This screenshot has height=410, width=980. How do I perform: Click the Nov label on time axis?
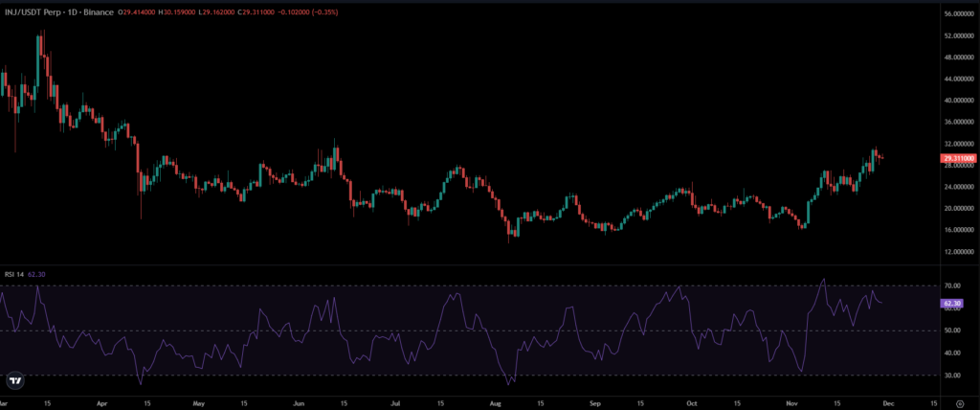pos(791,403)
